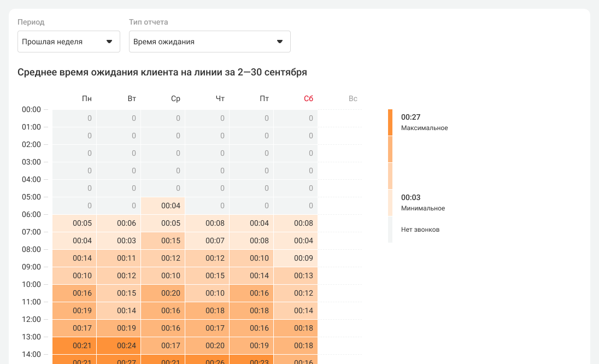Expand the Тип отчета dropdown
Viewport: 599px width, 364px height.
click(x=209, y=42)
